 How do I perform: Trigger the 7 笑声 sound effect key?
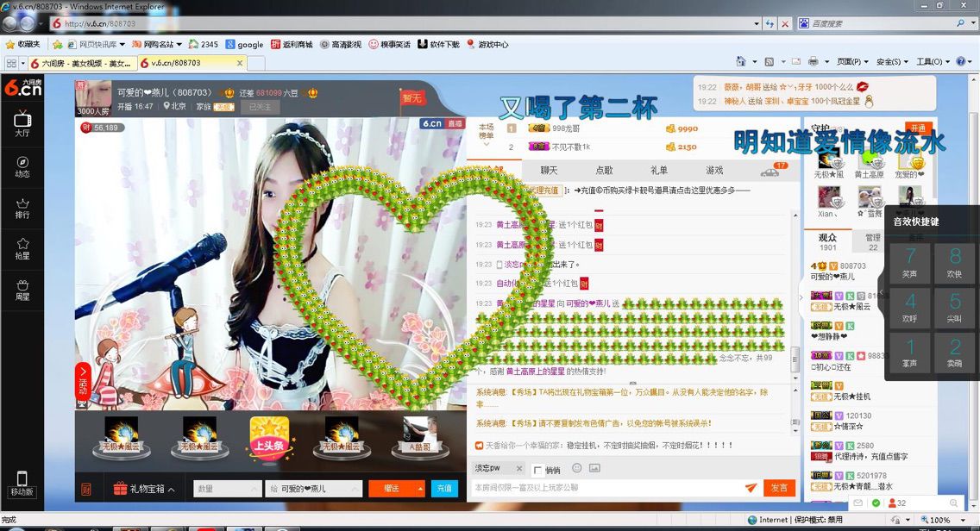tap(909, 262)
